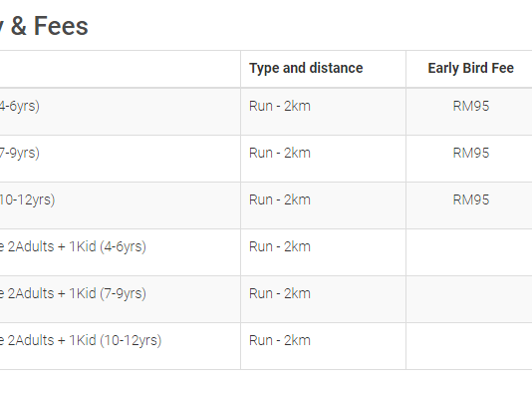The image size is (532, 393).
Task: Click Run - 2km in 7-9yrs row
Action: click(x=280, y=153)
